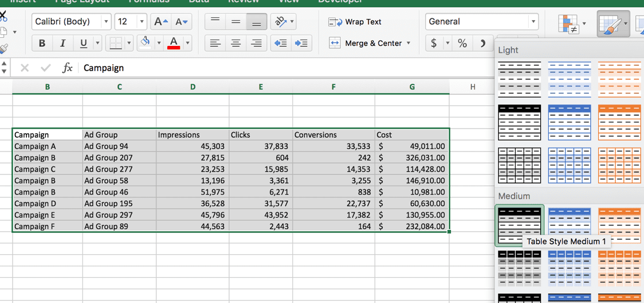Select Table Style Medium 1 thumbnail
644x303 pixels.
(x=520, y=226)
